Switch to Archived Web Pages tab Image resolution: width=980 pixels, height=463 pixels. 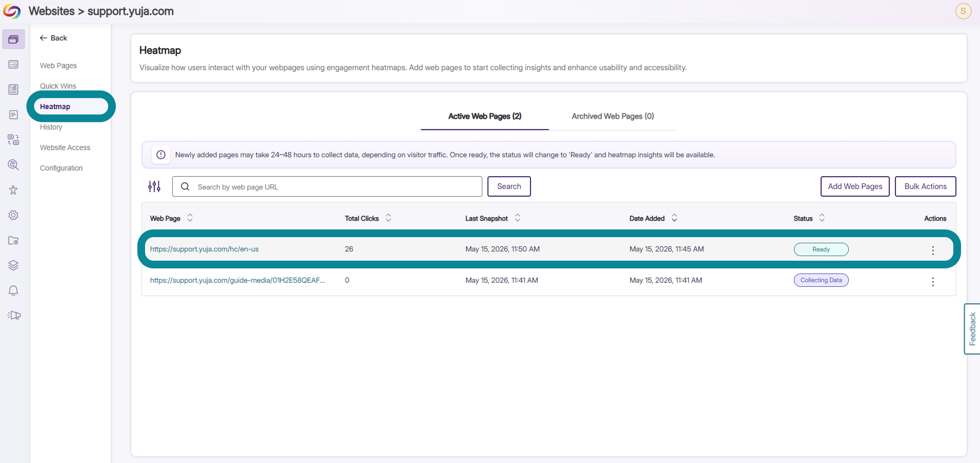coord(613,116)
